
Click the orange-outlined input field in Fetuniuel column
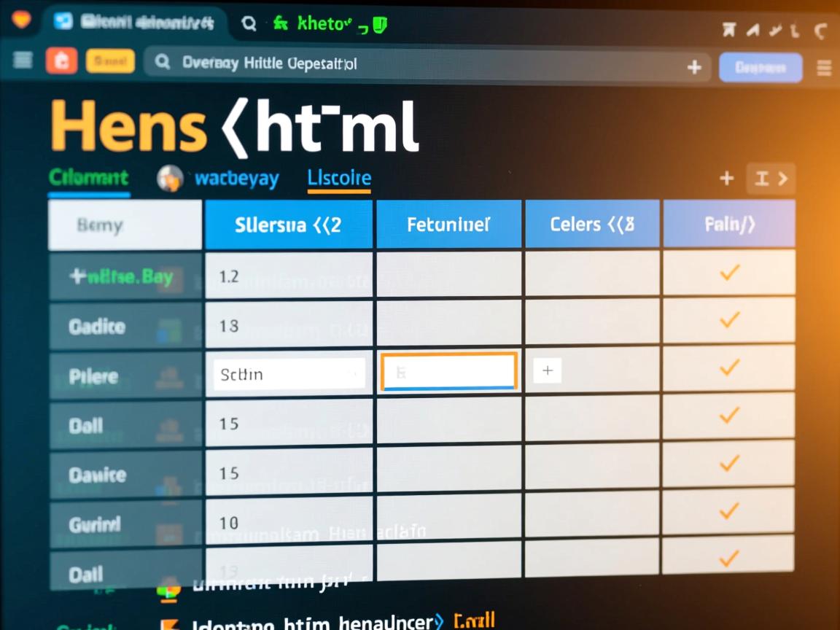click(449, 371)
